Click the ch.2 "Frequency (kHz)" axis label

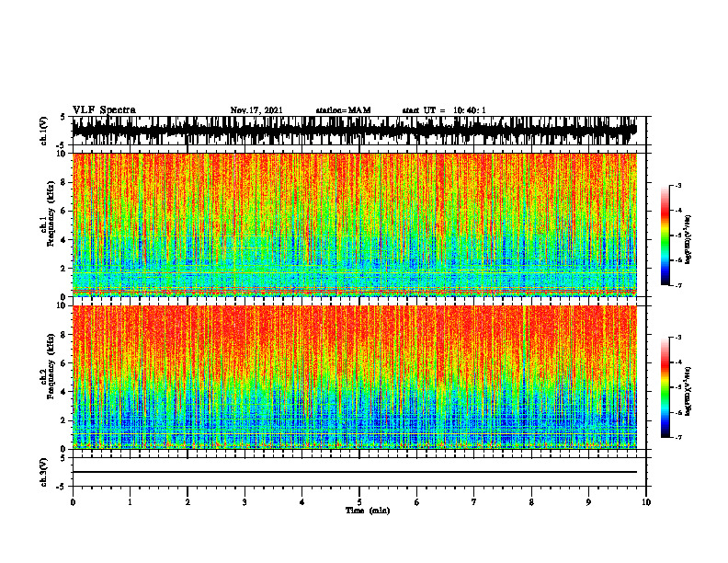51,366
